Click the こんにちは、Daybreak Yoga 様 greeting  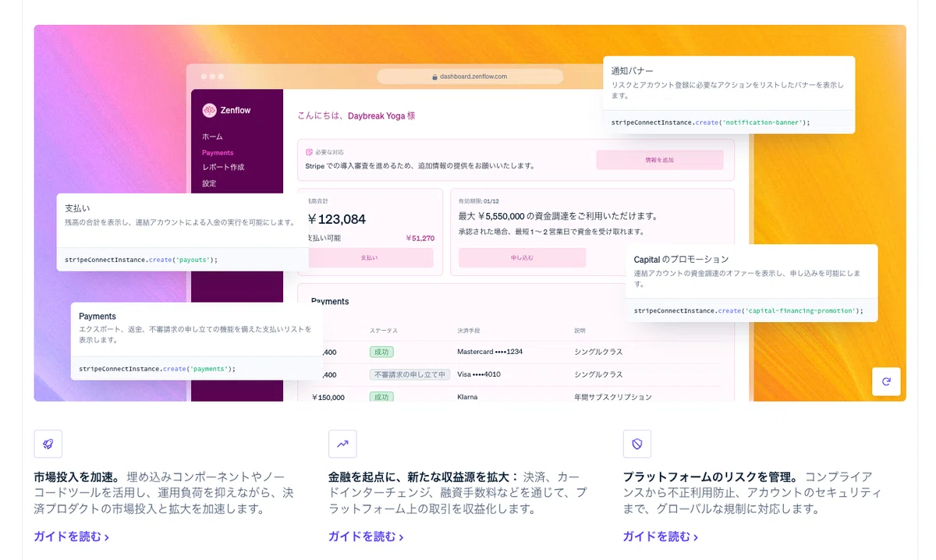356,115
